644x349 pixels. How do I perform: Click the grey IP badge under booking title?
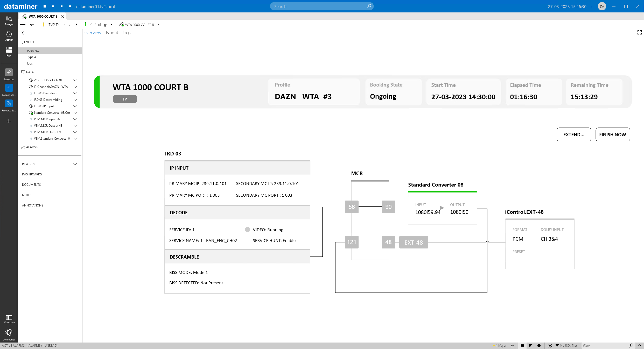click(x=125, y=99)
